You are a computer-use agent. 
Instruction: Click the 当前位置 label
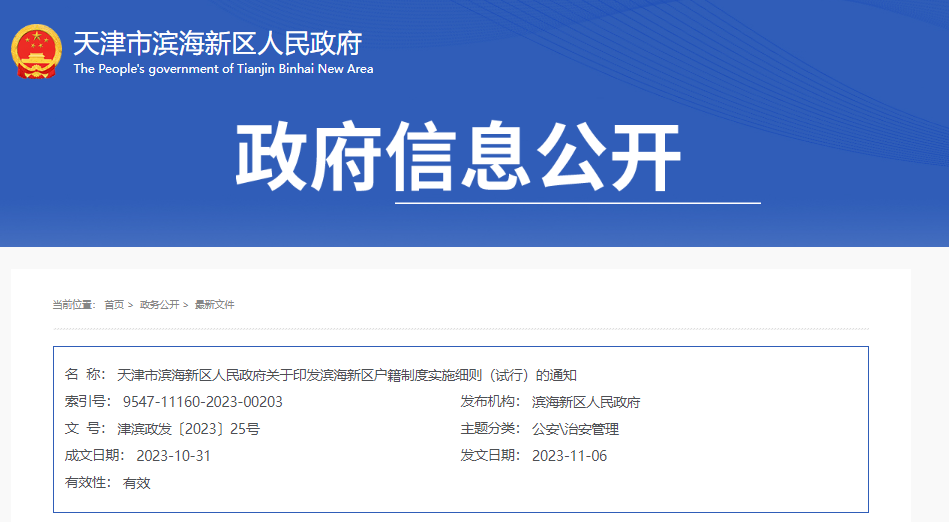pyautogui.click(x=73, y=304)
